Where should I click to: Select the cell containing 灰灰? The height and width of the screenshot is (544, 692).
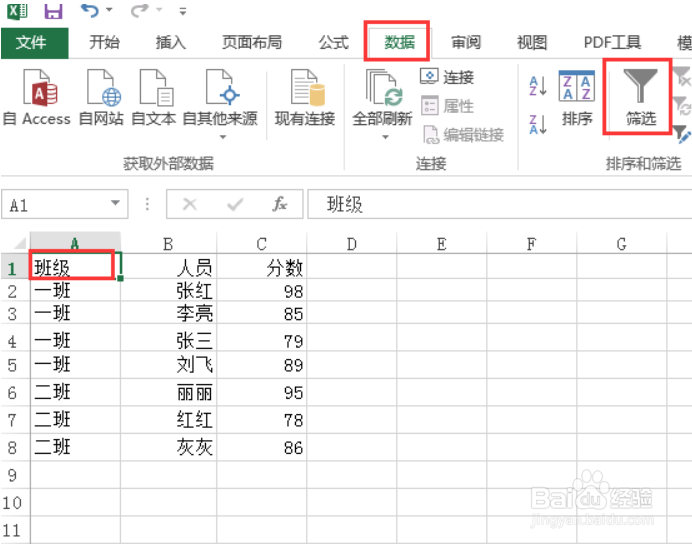click(x=169, y=447)
